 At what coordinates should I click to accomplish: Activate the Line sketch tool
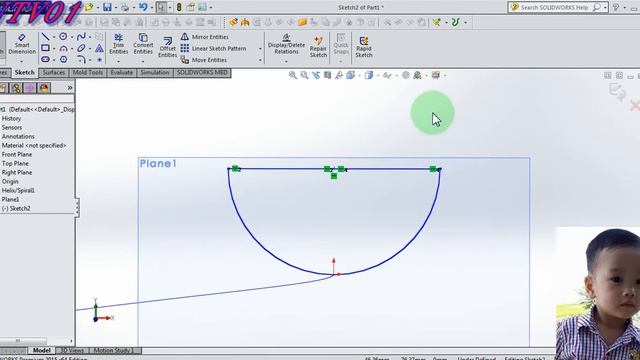click(x=45, y=37)
